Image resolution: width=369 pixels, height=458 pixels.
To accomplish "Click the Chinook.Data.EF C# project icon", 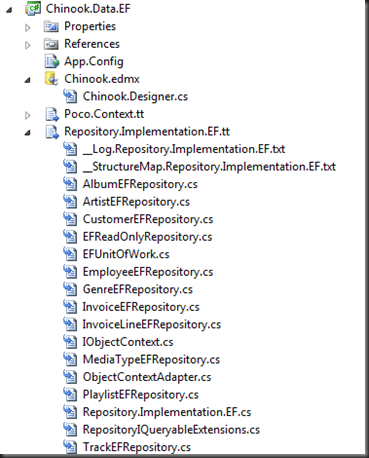I will pyautogui.click(x=33, y=8).
